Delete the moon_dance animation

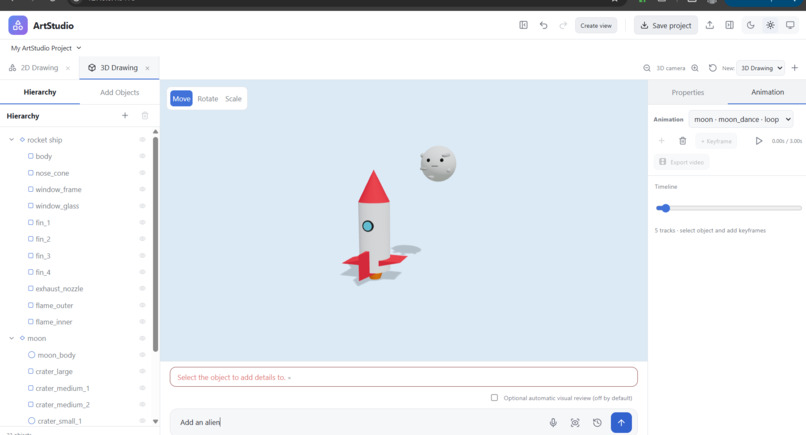point(683,141)
